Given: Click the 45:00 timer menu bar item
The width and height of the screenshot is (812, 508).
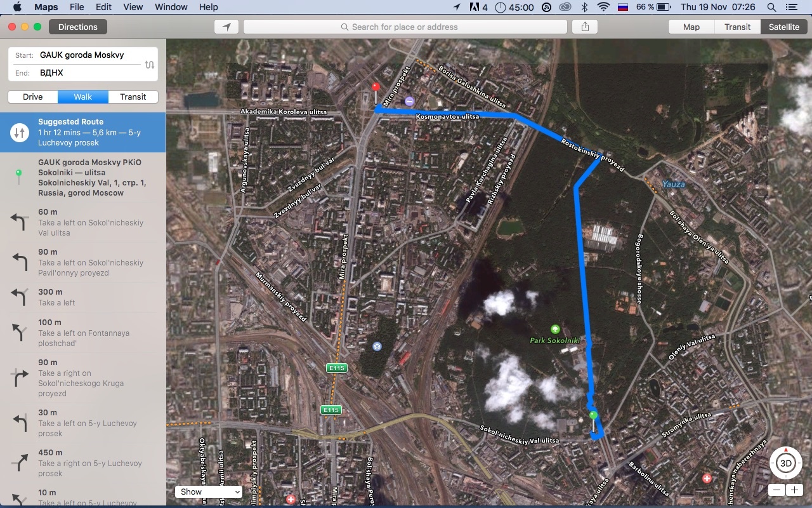Looking at the screenshot, I should [514, 7].
